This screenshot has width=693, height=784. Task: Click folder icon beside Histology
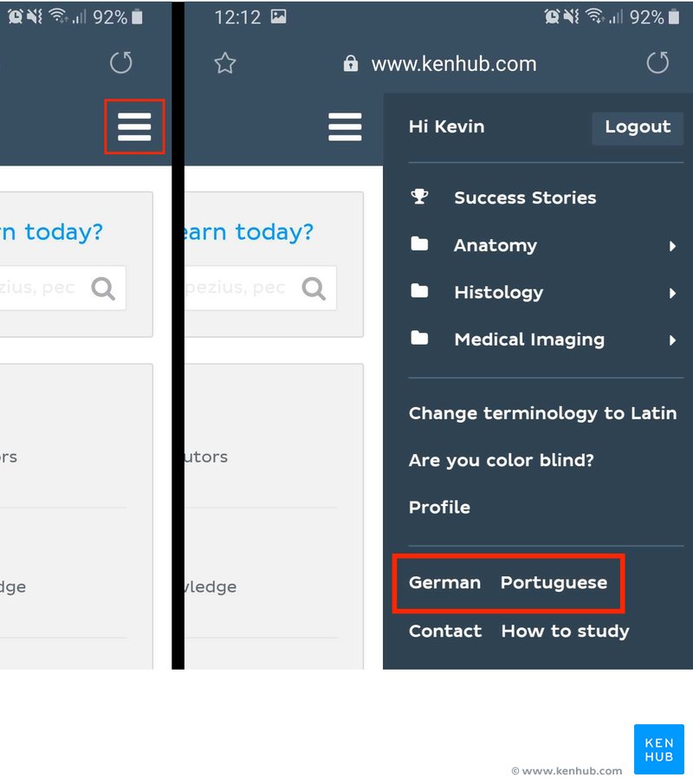tap(419, 291)
